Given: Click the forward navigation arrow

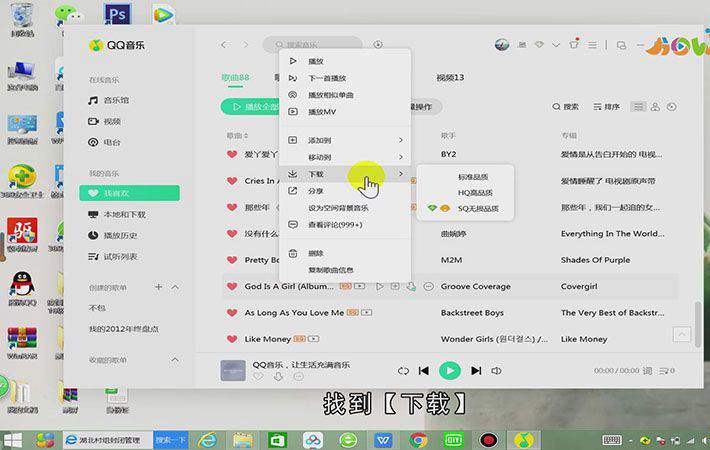Looking at the screenshot, I should pos(246,44).
